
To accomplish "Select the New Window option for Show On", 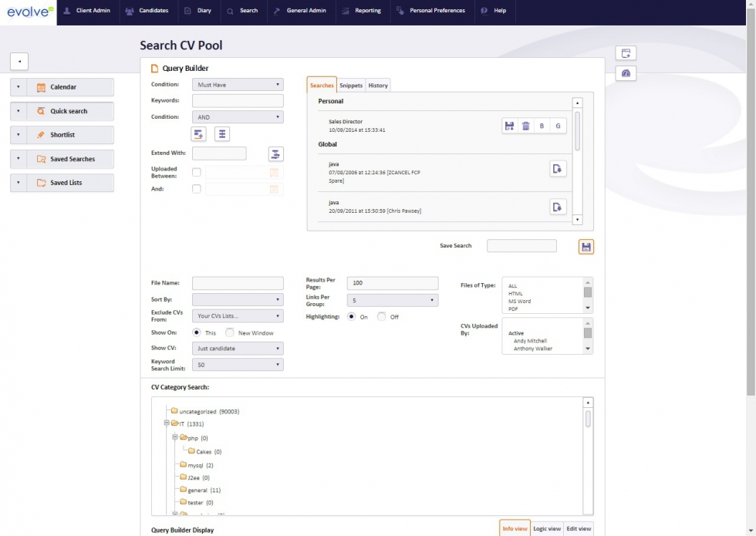I will point(228,332).
